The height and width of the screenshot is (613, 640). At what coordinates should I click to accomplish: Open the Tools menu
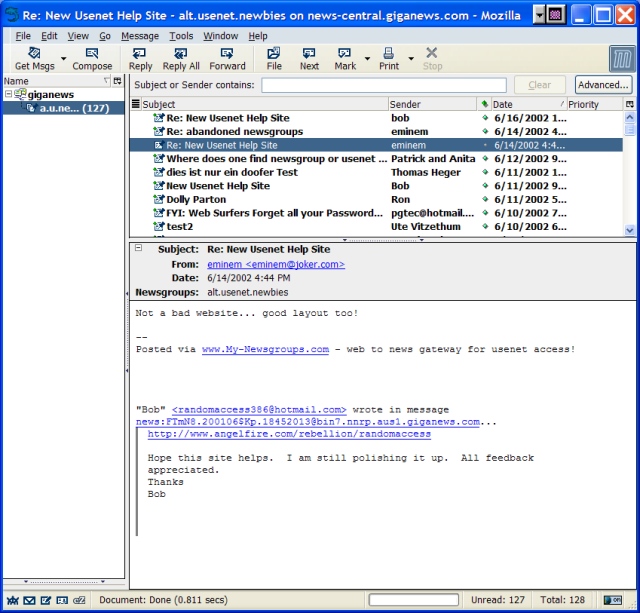181,36
